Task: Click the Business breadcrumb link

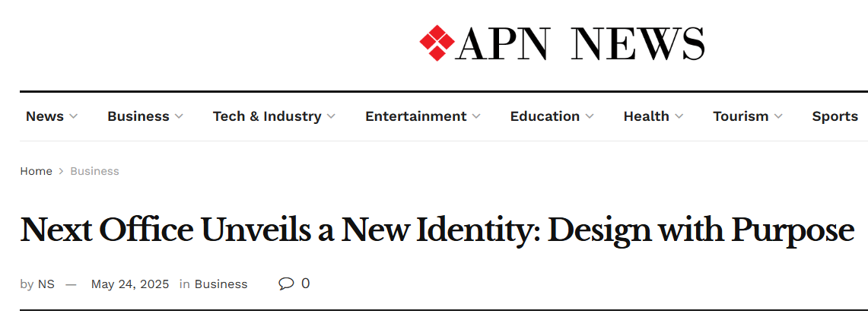Action: coord(94,171)
